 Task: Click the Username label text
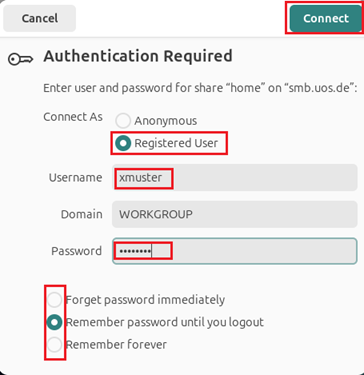tap(76, 177)
